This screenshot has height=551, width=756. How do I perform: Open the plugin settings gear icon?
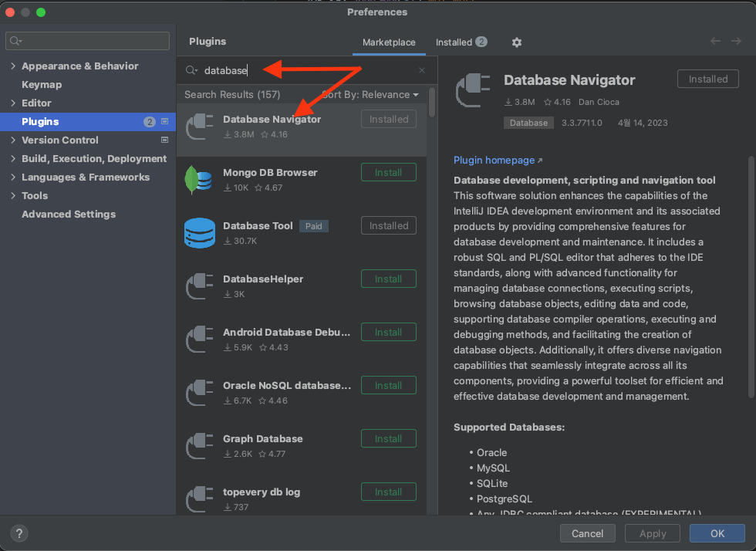coord(516,42)
